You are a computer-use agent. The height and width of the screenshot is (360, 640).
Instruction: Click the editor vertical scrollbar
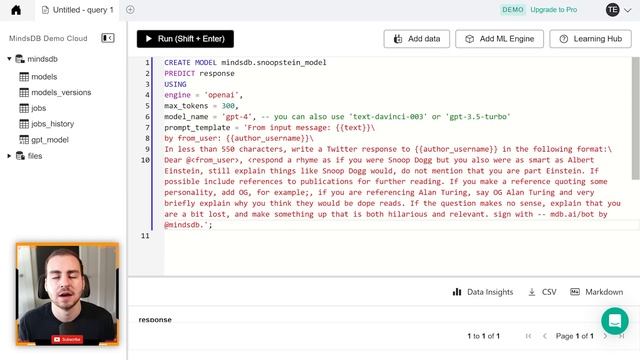click(x=635, y=118)
